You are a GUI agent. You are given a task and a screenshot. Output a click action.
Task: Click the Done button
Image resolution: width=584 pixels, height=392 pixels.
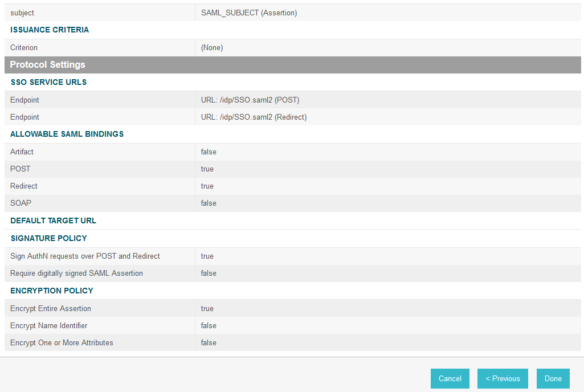pos(553,378)
